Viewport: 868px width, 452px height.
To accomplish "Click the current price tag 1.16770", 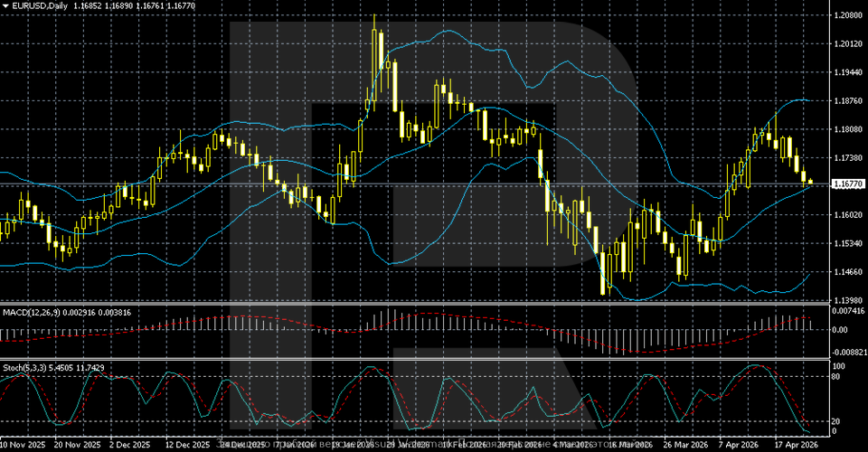I will click(848, 184).
